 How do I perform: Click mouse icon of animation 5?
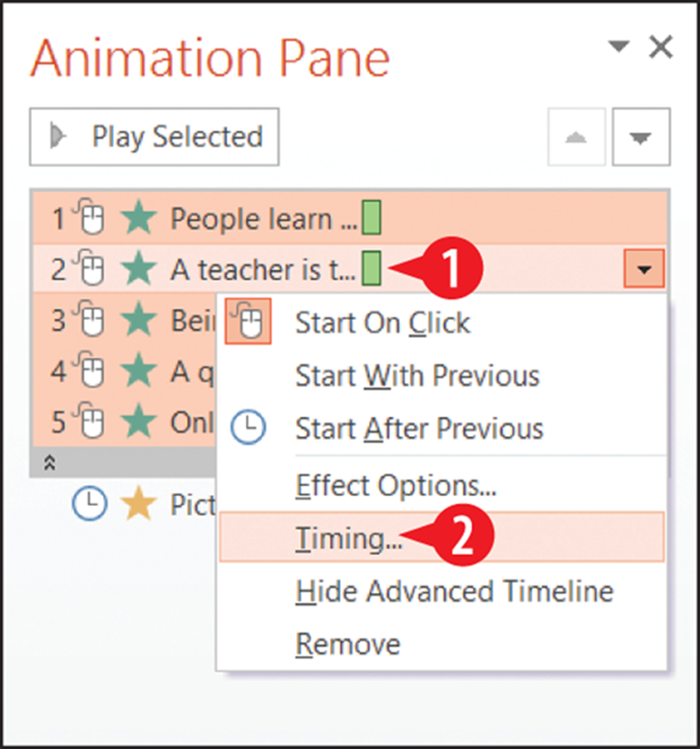90,421
